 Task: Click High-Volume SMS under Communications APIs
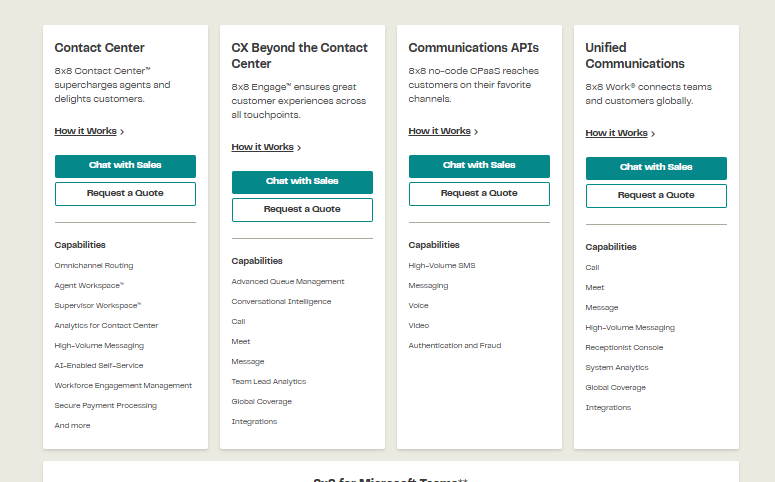click(442, 266)
